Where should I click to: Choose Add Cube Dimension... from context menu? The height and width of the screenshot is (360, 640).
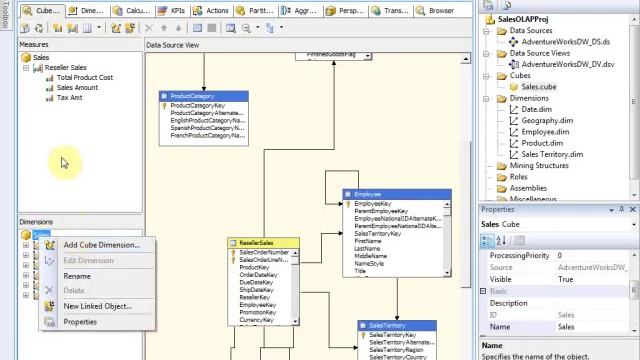[102, 245]
